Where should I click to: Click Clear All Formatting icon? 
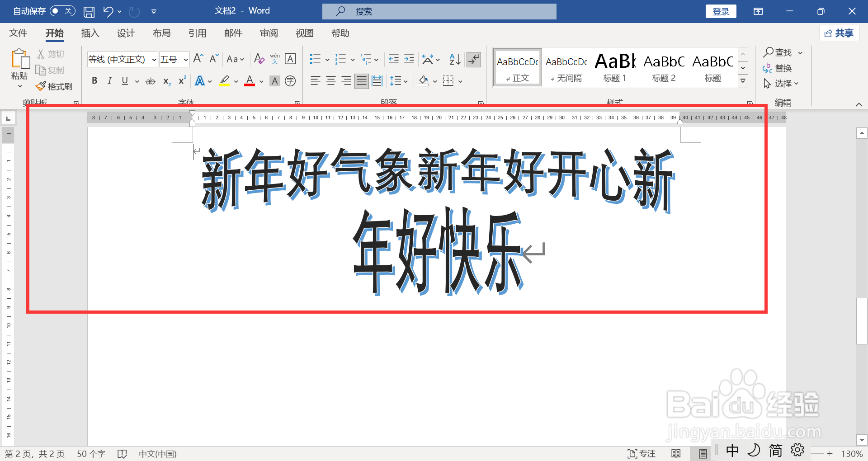(x=259, y=59)
